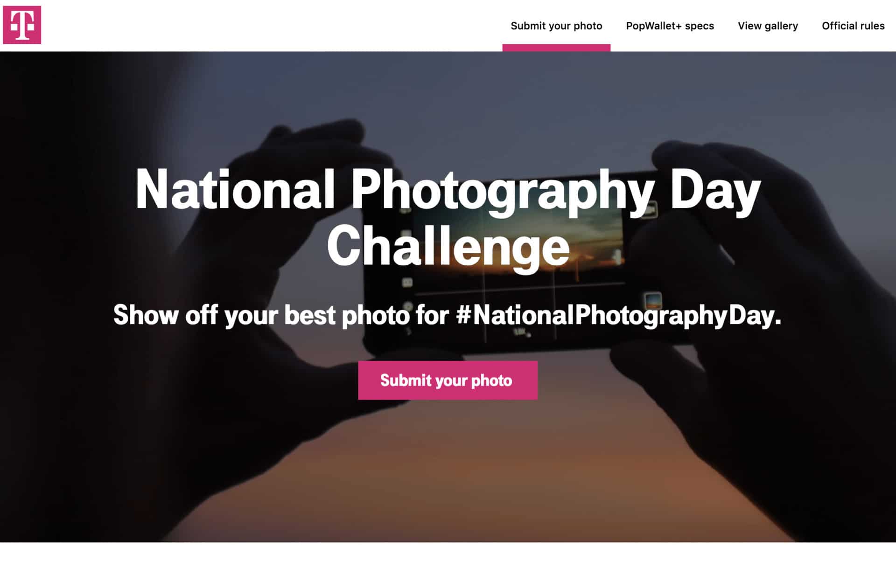896x588 pixels.
Task: Click the right hand silhouette in the hero image
Action: pos(747,373)
